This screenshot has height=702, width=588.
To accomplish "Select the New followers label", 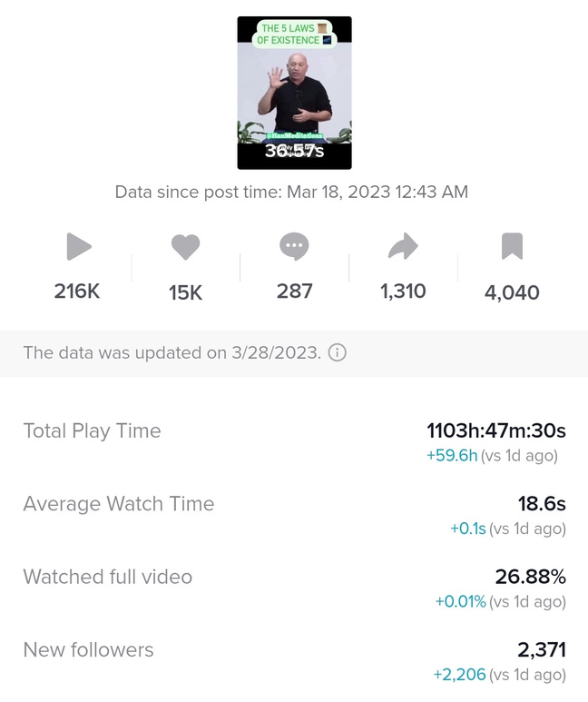I will pyautogui.click(x=88, y=649).
